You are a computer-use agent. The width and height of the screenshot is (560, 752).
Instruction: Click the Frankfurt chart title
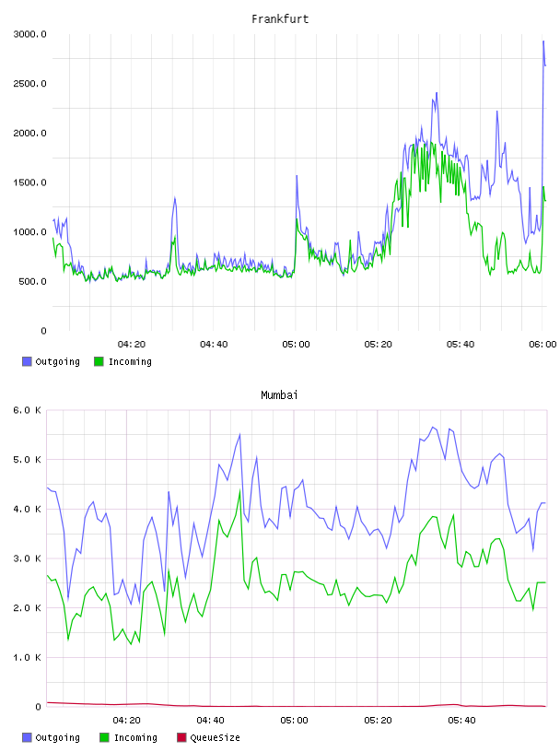[280, 19]
